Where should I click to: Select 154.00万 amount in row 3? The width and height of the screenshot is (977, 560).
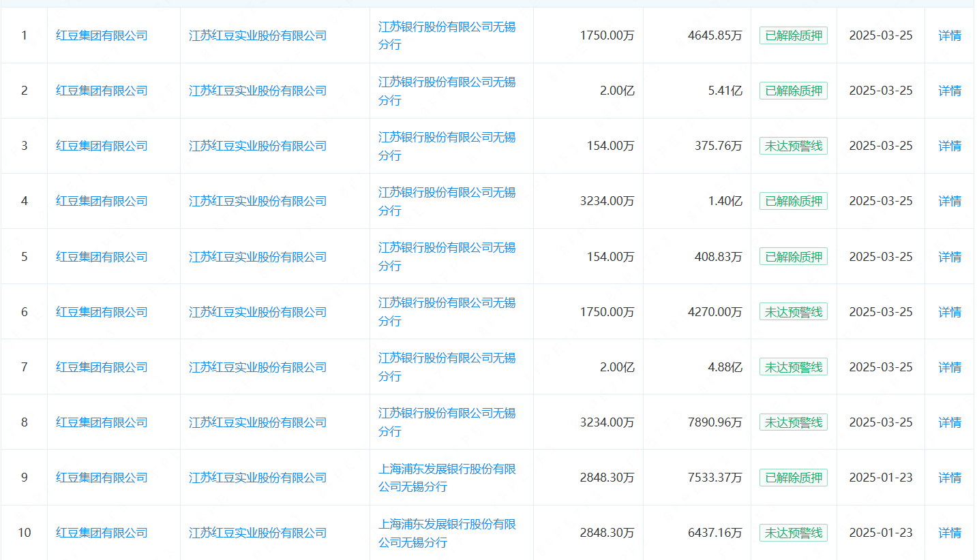611,146
